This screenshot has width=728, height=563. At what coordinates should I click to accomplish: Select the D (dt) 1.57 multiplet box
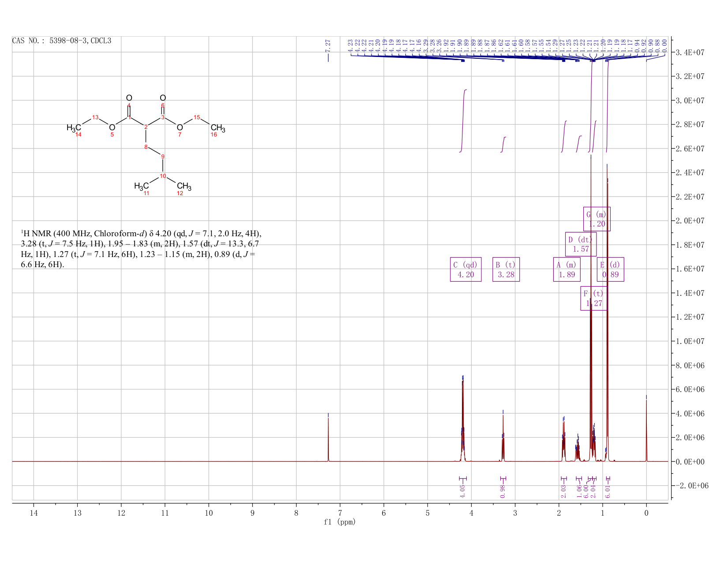[581, 244]
